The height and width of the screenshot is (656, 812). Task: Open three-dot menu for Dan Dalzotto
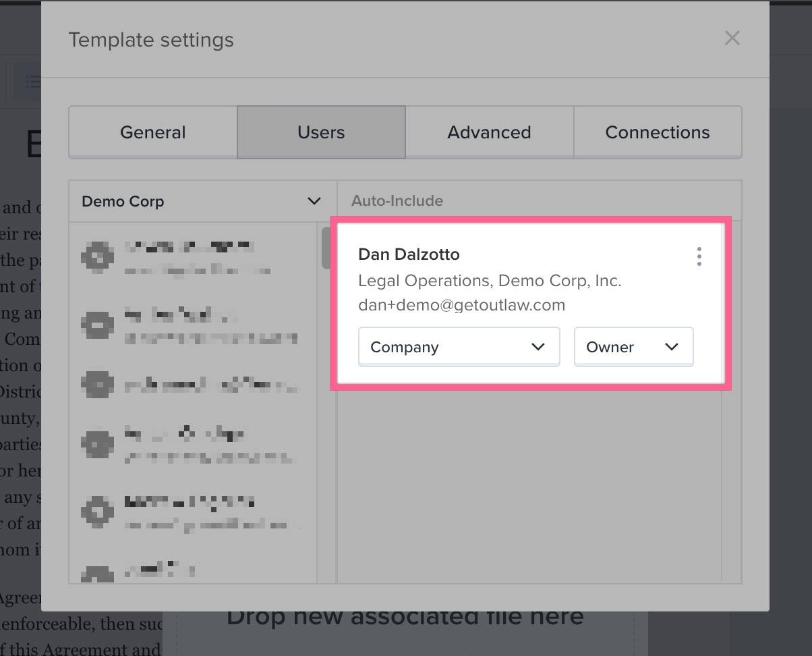tap(699, 256)
